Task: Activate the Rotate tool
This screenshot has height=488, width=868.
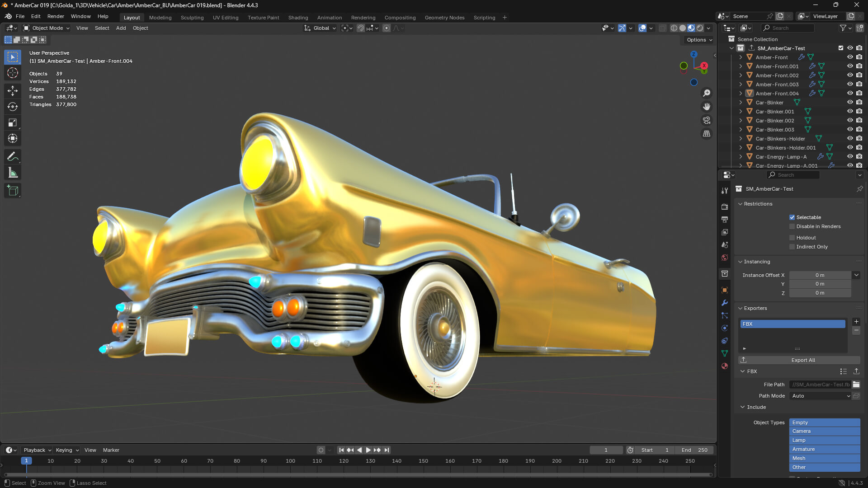Action: tap(12, 107)
